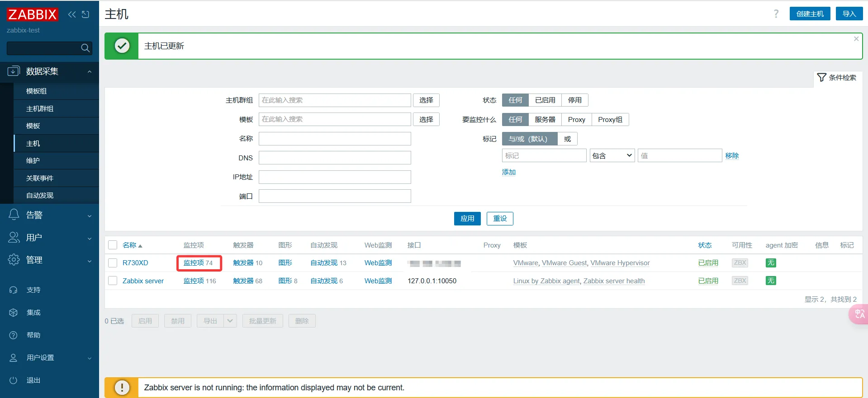Viewport: 868px width, 398px height.
Task: Reset the filter with 重设
Action: [500, 219]
